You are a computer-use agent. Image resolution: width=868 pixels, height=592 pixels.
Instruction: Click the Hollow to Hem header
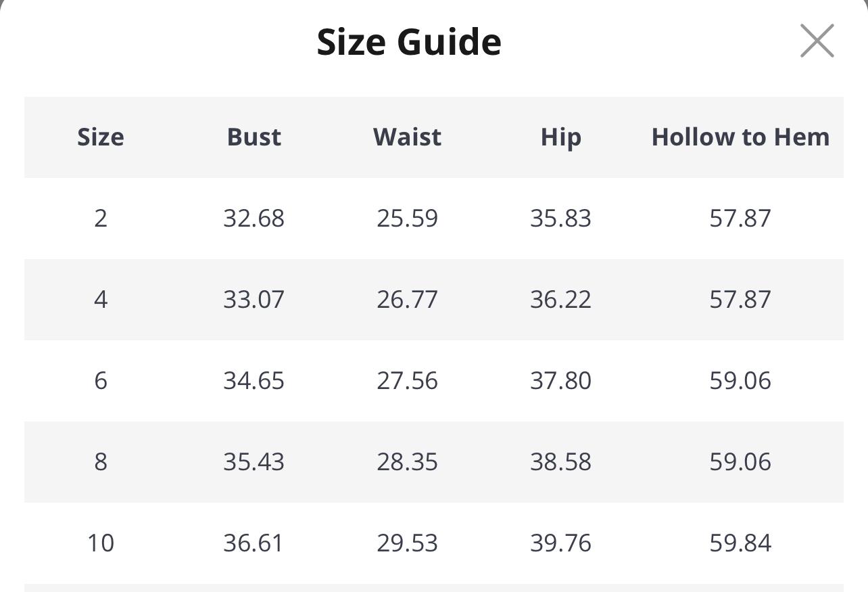point(740,137)
